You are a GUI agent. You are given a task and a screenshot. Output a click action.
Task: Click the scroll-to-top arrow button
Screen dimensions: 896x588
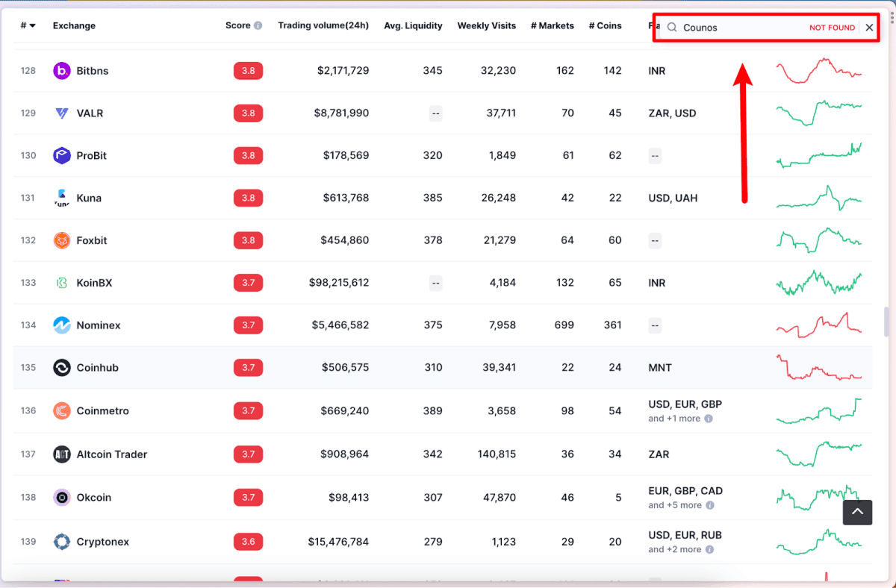point(857,512)
